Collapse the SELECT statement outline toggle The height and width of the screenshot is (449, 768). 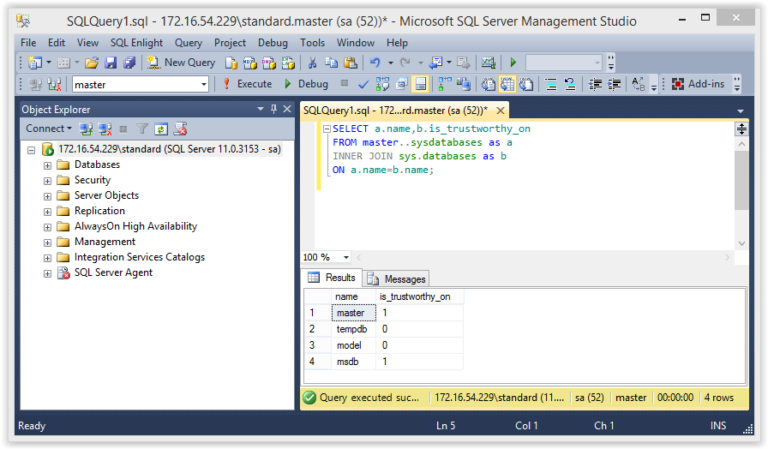pos(327,129)
